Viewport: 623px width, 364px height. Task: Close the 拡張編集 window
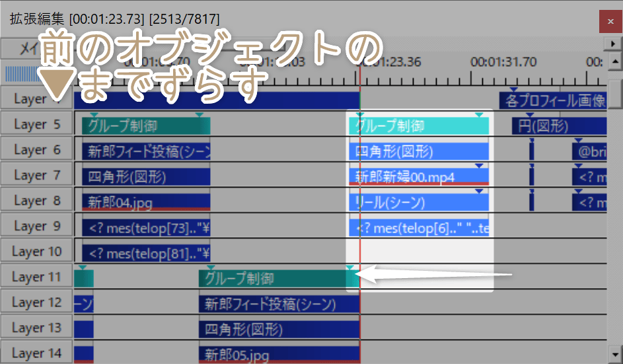[x=610, y=21]
